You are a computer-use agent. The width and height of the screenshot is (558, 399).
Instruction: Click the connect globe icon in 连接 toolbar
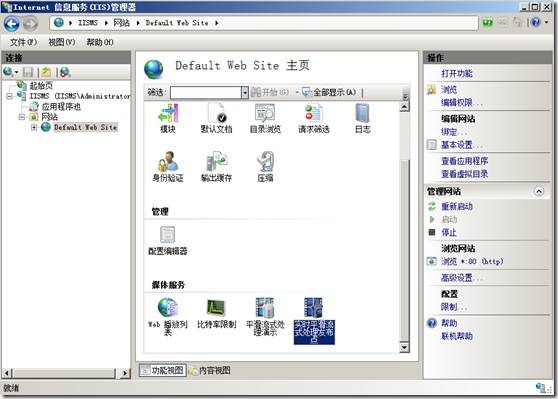7,72
